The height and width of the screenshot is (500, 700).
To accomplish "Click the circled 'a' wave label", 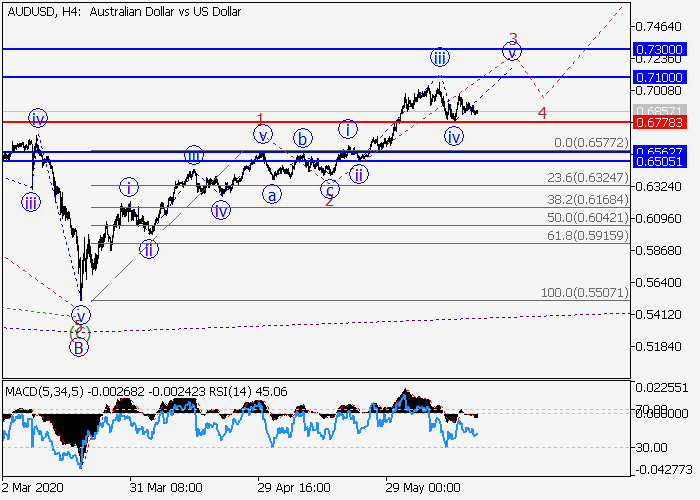I will tap(272, 195).
